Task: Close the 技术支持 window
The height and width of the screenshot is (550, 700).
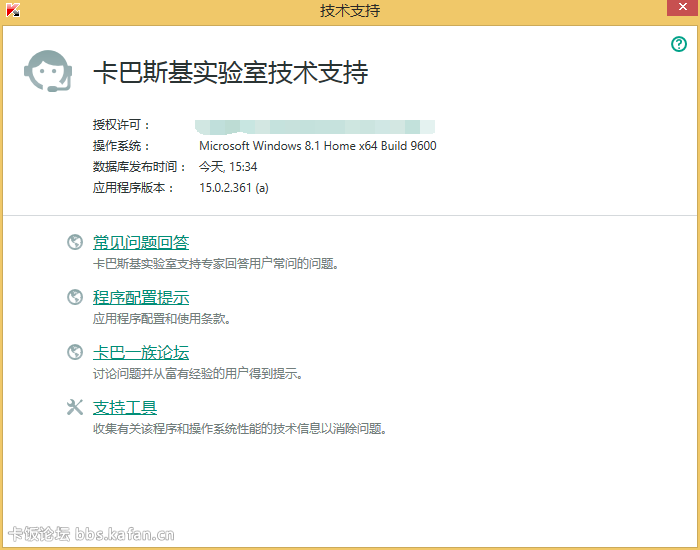Action: tap(683, 8)
